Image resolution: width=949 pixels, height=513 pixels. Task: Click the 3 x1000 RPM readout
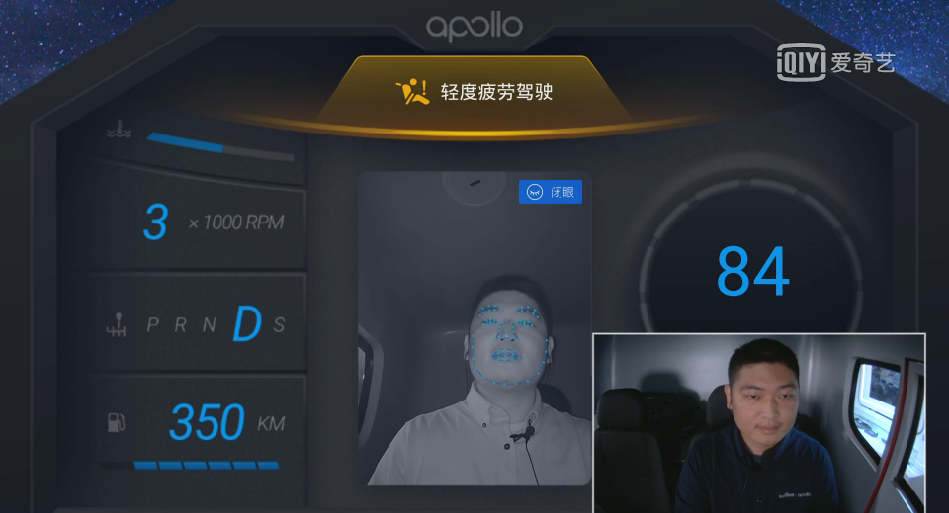[214, 222]
